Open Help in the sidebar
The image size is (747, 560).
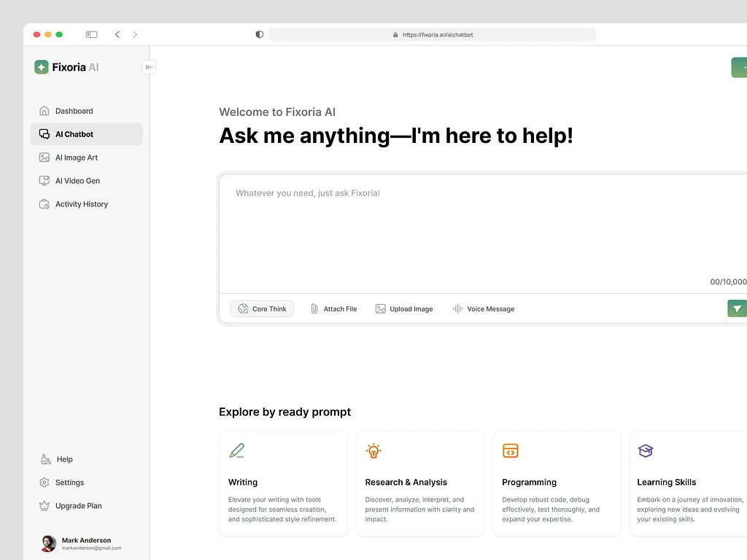click(64, 459)
